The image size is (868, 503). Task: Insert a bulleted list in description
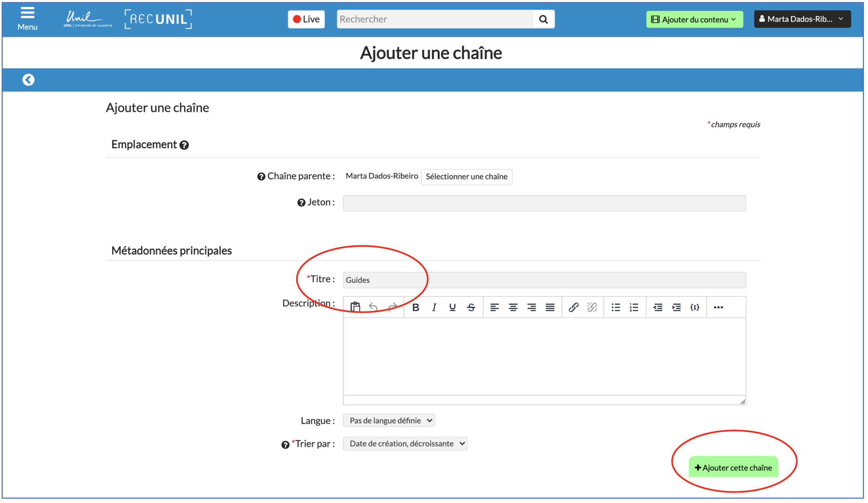coord(616,307)
